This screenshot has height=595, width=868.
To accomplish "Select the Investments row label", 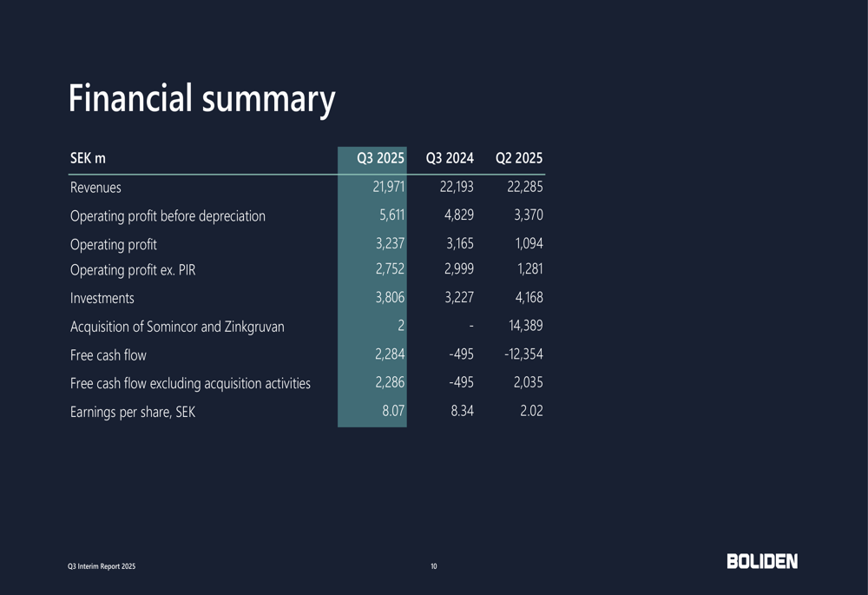I will pyautogui.click(x=102, y=299).
